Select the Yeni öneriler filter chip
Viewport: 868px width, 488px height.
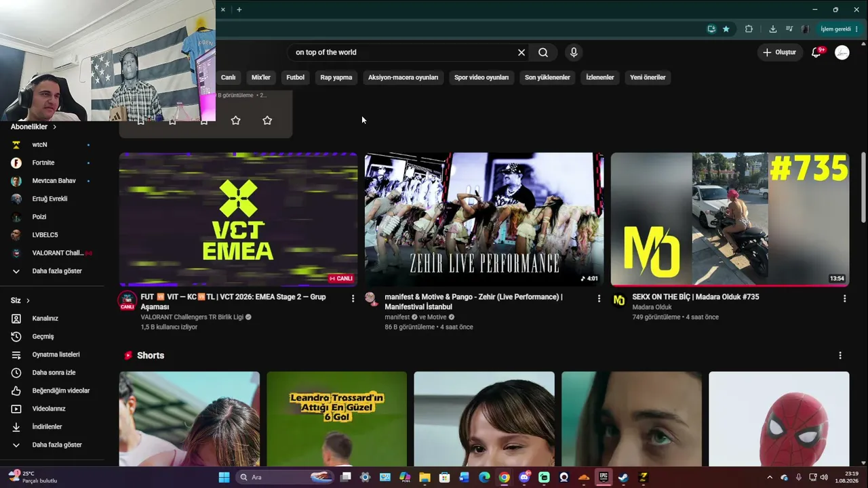pyautogui.click(x=648, y=77)
